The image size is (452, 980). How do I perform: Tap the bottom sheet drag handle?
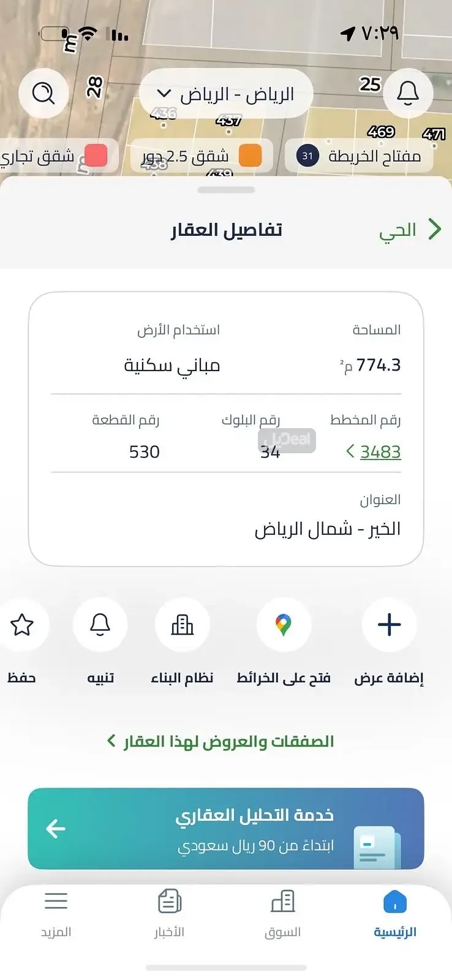coord(226,190)
